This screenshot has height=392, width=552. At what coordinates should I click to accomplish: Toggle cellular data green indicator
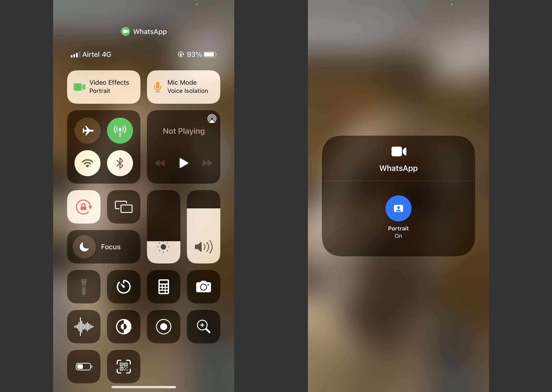[x=121, y=130]
